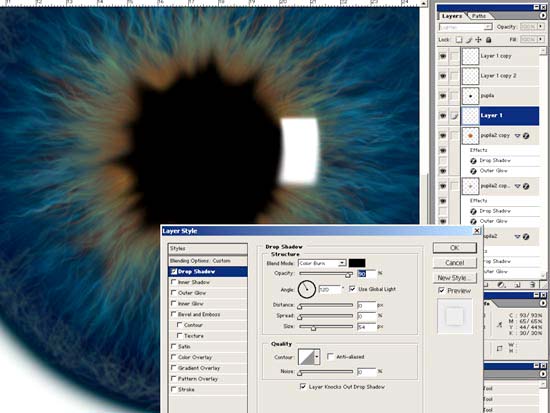The height and width of the screenshot is (413, 550).
Task: Click the Outer Glow effect icon under pupila2 copy
Action: (473, 171)
